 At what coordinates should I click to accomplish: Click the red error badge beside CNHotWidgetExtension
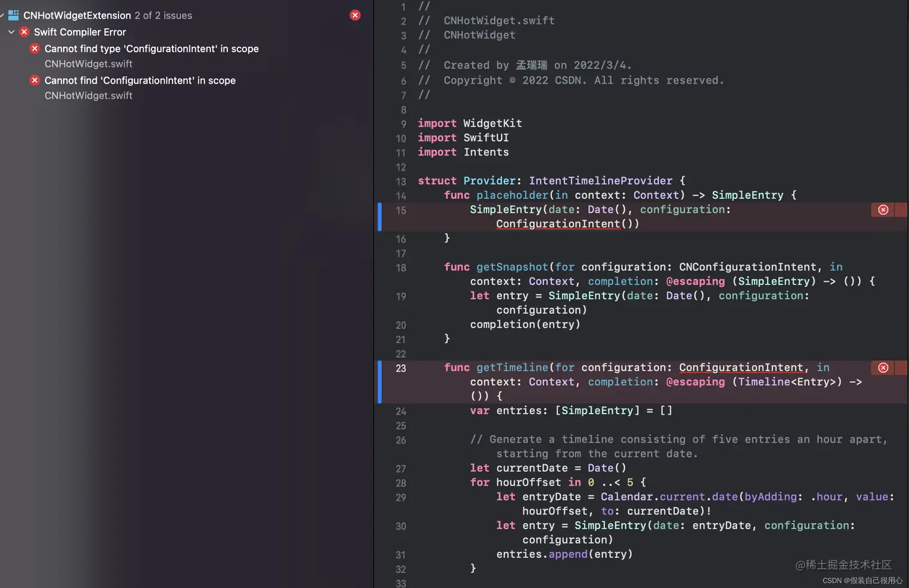coord(355,15)
